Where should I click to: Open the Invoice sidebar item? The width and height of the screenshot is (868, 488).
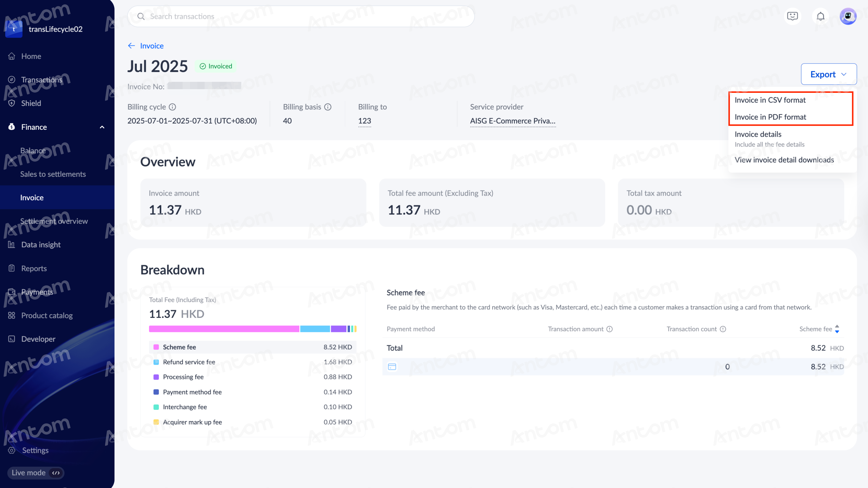tap(57, 198)
